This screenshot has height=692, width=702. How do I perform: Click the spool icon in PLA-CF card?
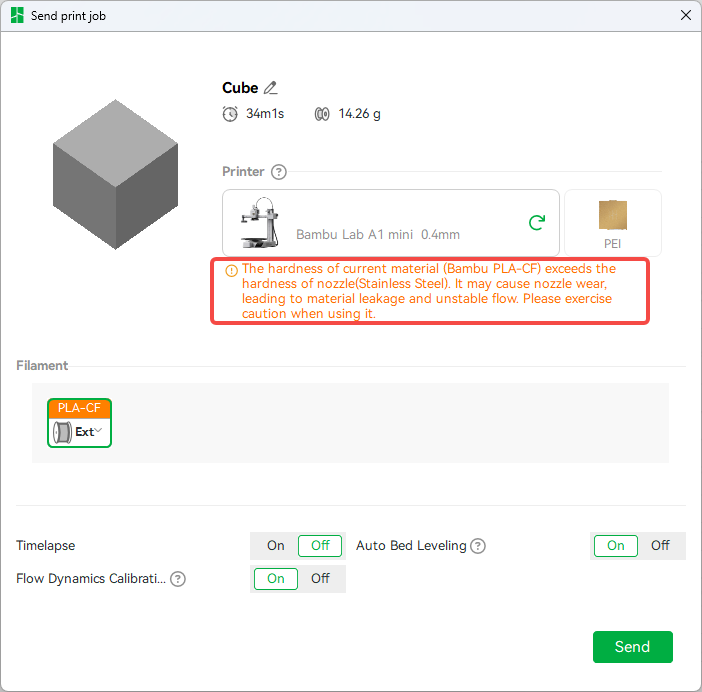[62, 432]
